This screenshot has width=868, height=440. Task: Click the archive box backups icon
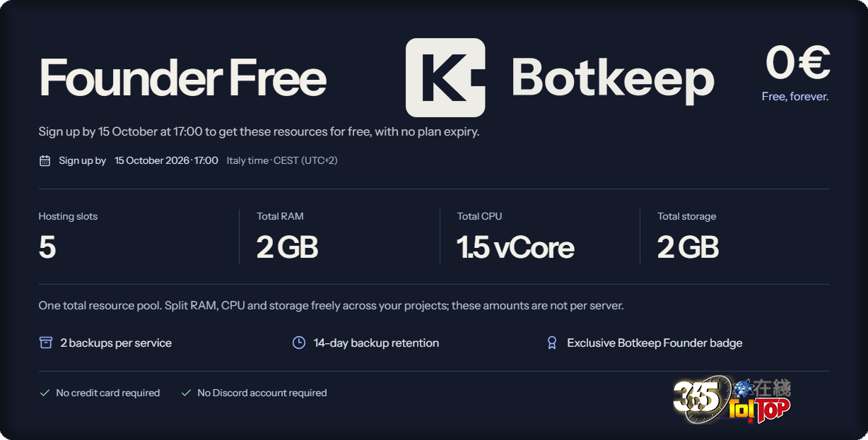tap(46, 343)
